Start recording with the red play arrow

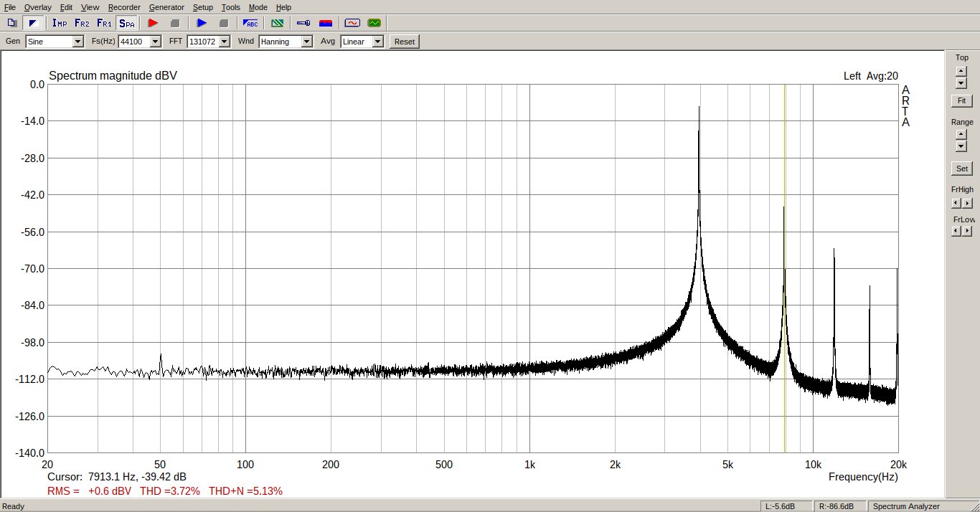[152, 23]
